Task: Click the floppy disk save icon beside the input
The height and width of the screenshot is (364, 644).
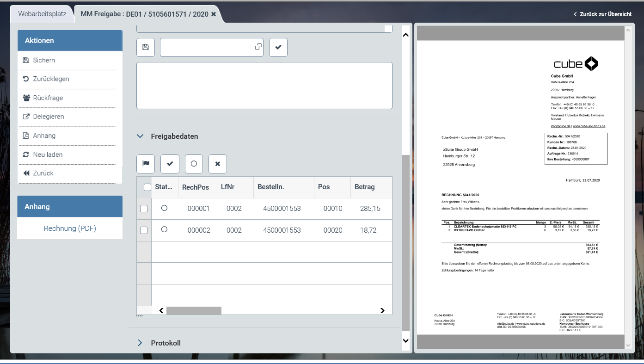Action: pyautogui.click(x=146, y=47)
